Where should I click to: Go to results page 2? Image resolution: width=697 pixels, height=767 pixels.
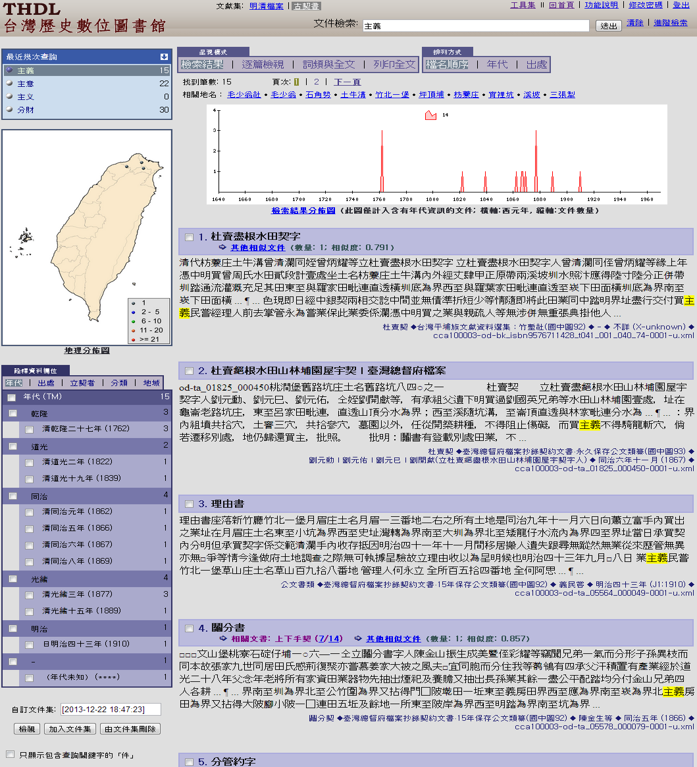[x=316, y=82]
